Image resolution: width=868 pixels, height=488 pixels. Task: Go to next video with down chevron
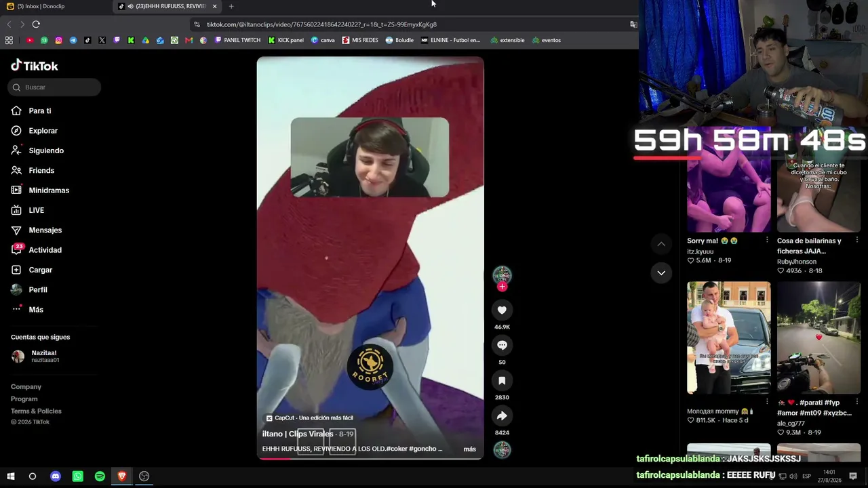pyautogui.click(x=661, y=272)
